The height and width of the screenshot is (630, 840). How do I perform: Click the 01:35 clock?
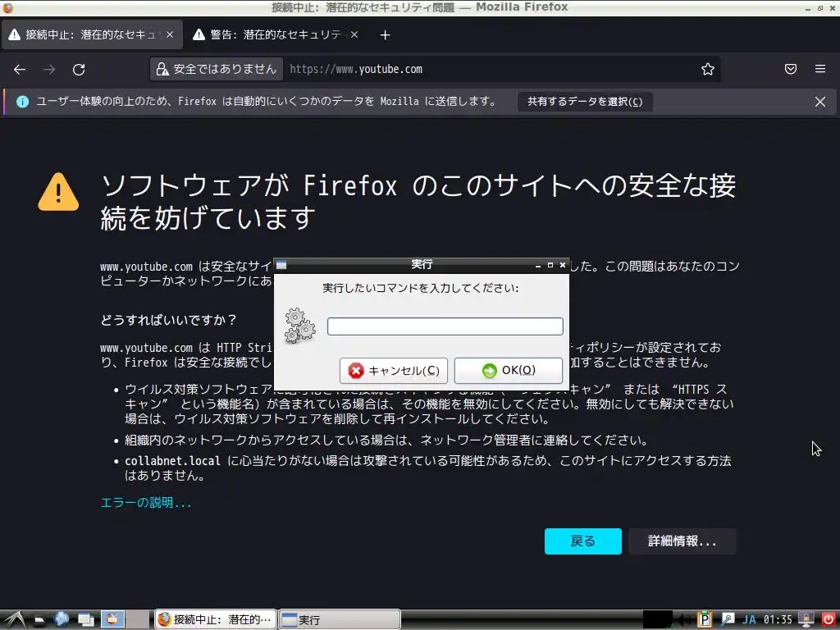(x=778, y=620)
